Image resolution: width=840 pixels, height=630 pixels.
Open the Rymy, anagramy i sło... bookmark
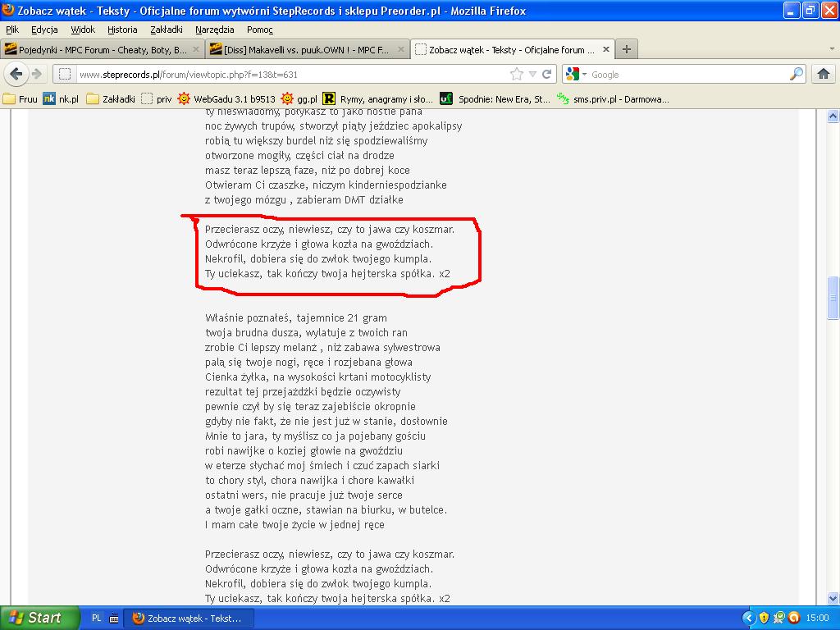pos(377,98)
